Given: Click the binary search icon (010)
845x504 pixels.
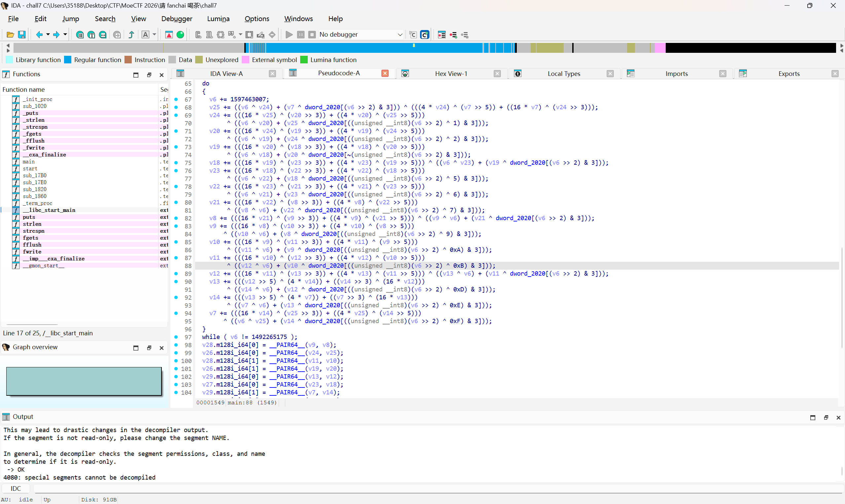Looking at the screenshot, I should (103, 35).
